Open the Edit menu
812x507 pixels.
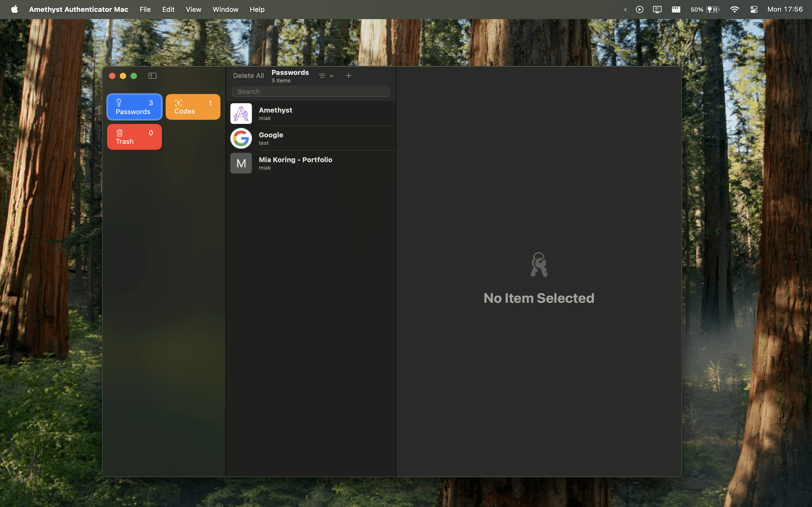(x=168, y=9)
